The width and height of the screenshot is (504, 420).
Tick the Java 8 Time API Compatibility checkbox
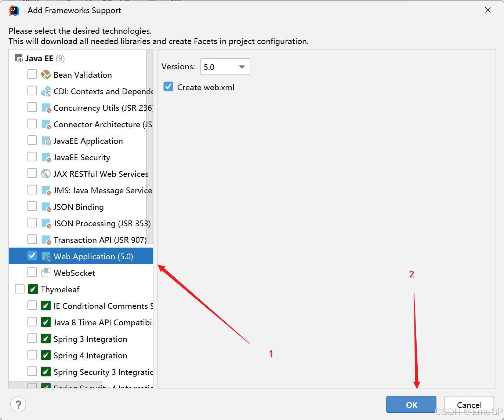coord(32,322)
